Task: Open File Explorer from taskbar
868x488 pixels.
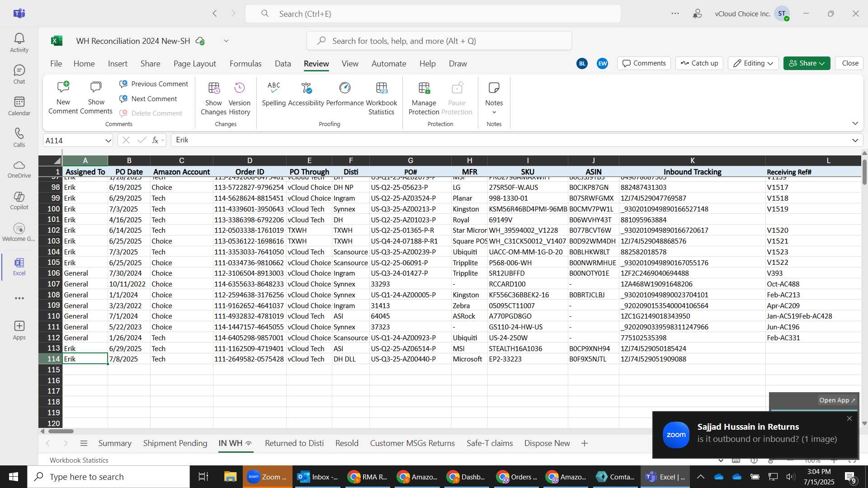Action: pyautogui.click(x=230, y=477)
